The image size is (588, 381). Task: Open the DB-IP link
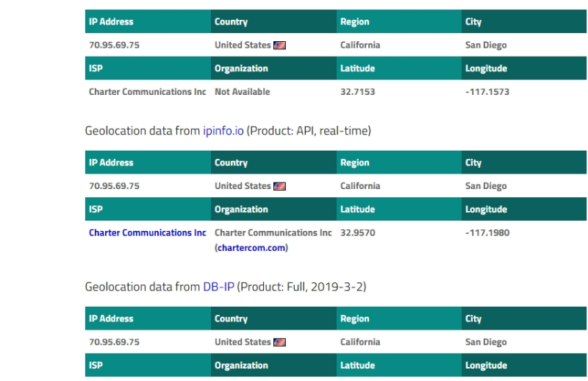[x=218, y=287]
